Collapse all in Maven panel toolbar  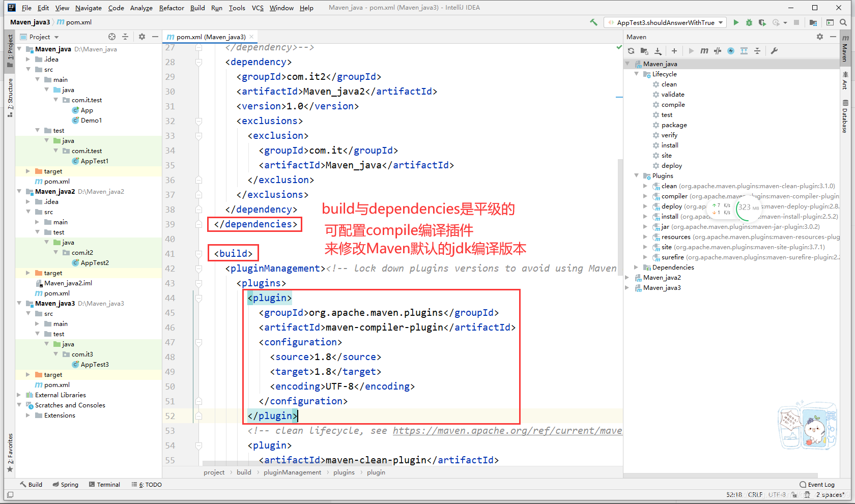click(x=757, y=51)
